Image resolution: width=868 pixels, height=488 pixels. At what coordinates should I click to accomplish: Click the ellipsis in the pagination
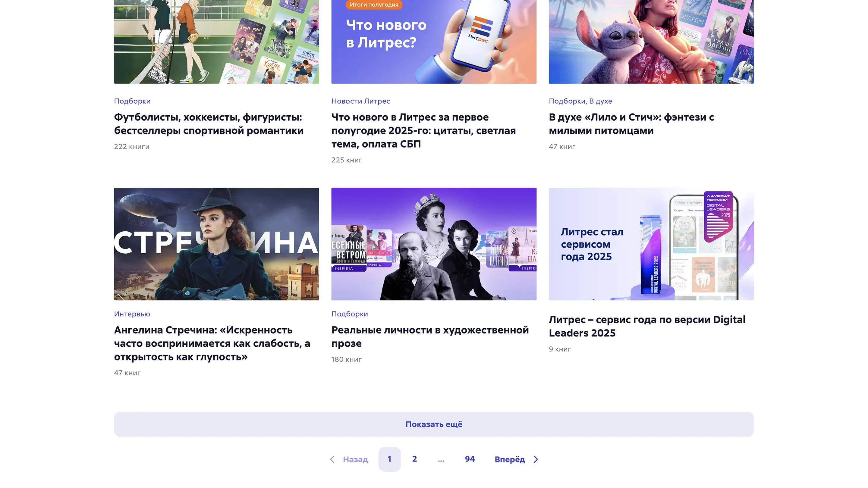pyautogui.click(x=441, y=460)
